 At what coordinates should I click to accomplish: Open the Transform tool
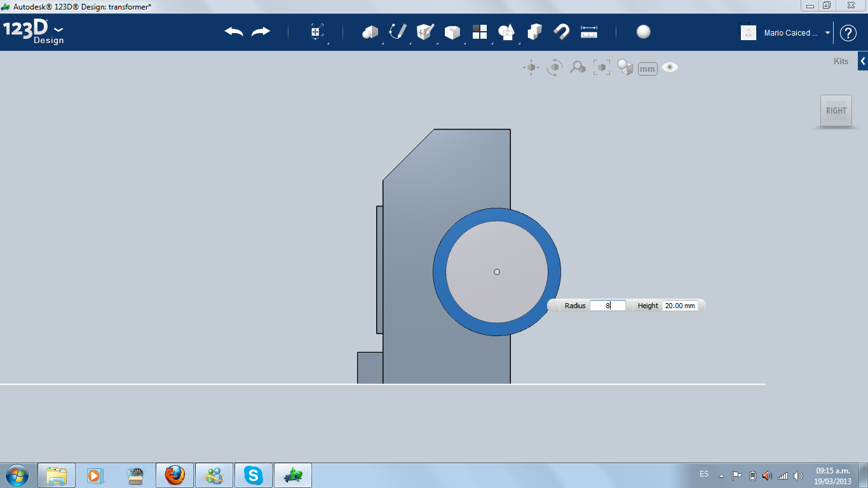[x=317, y=32]
